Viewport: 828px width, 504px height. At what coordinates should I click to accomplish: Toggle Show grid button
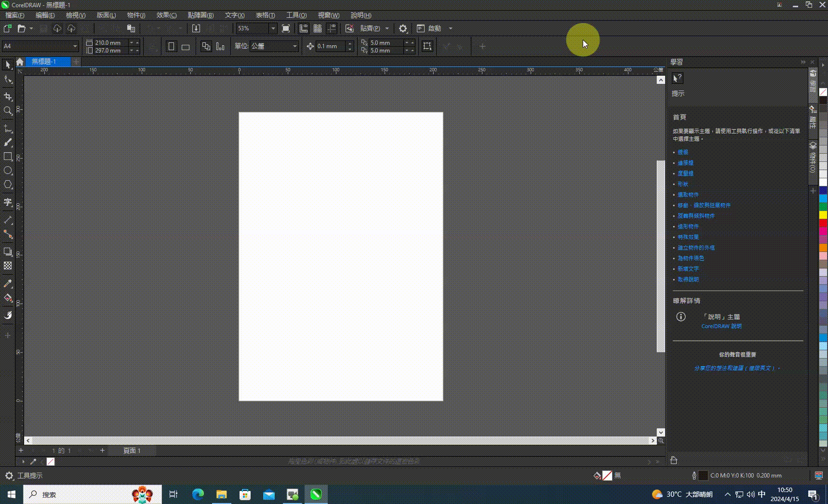point(318,28)
